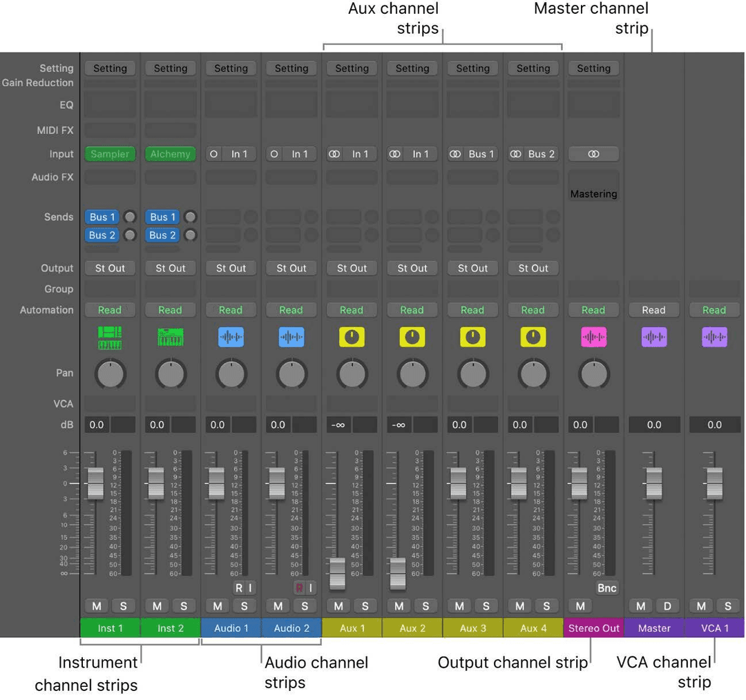Open Bus 1 input selector on Aux 3
Screen dimensions: 746x700
[x=481, y=154]
